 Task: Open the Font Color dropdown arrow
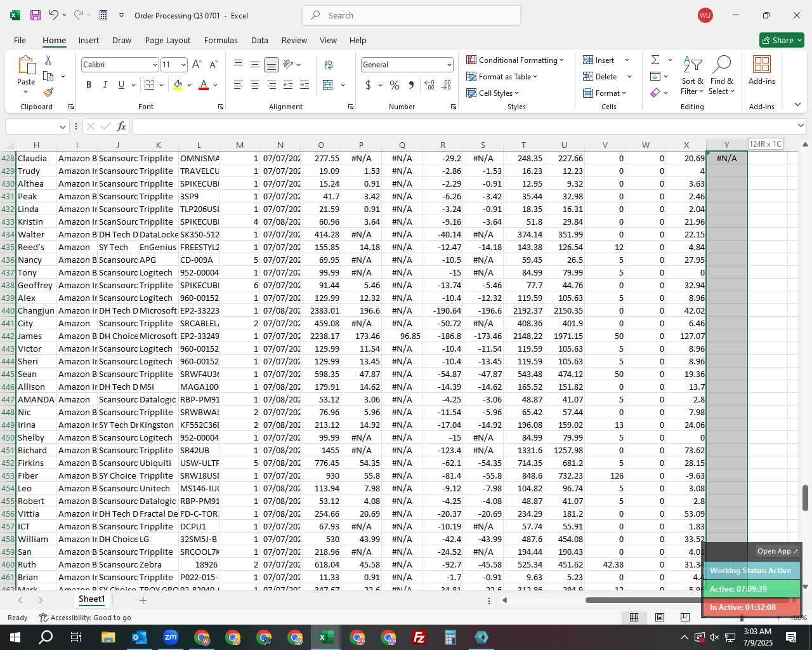(x=216, y=85)
